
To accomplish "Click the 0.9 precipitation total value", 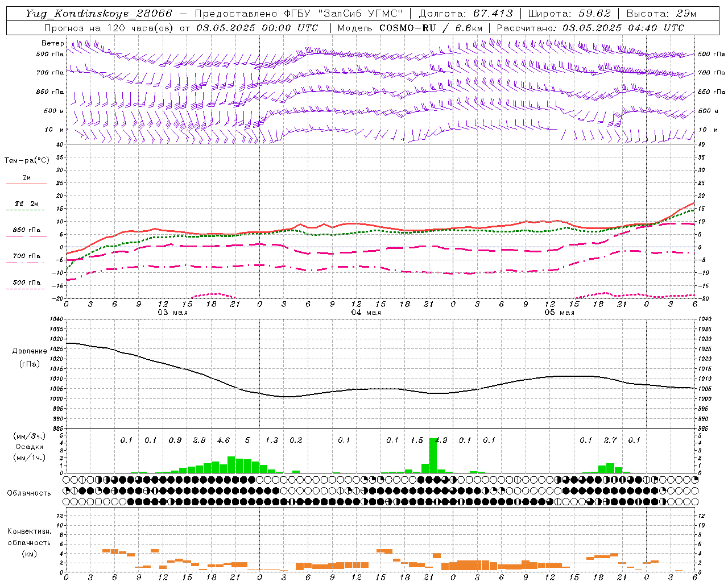I will (175, 440).
